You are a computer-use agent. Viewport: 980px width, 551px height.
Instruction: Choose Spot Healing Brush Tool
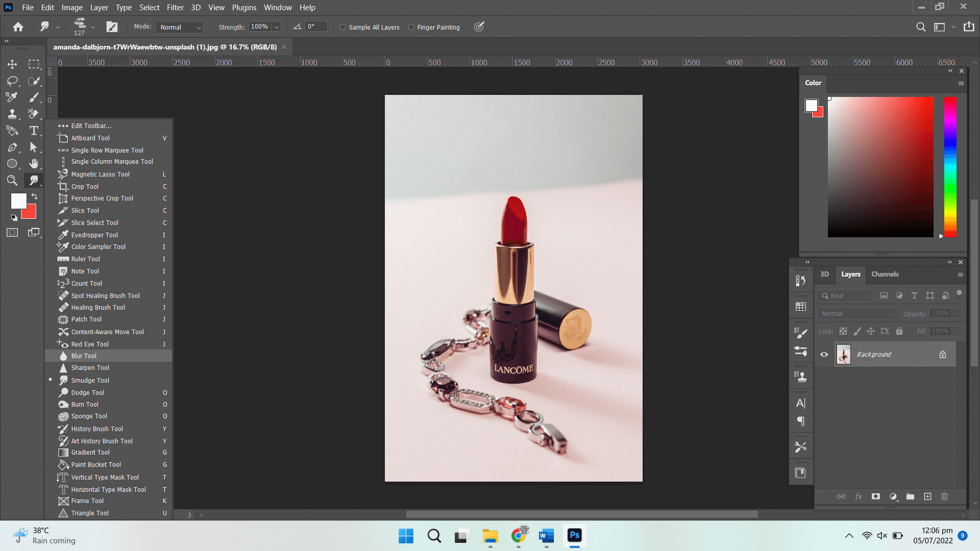point(108,296)
